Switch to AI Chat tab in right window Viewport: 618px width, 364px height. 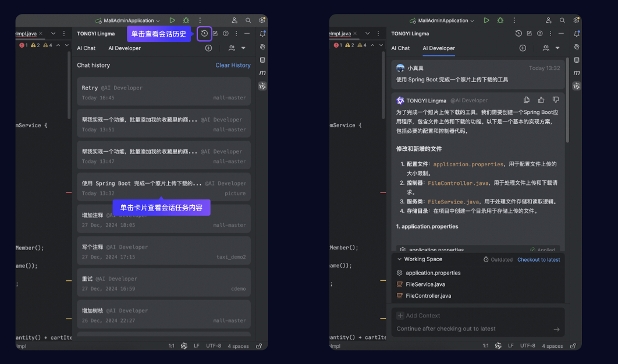coord(400,48)
